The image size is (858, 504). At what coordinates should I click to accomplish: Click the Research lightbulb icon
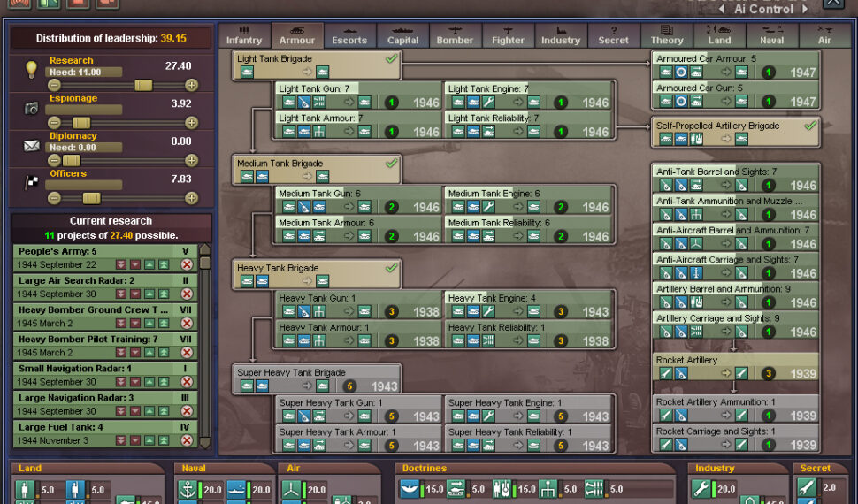pyautogui.click(x=31, y=70)
